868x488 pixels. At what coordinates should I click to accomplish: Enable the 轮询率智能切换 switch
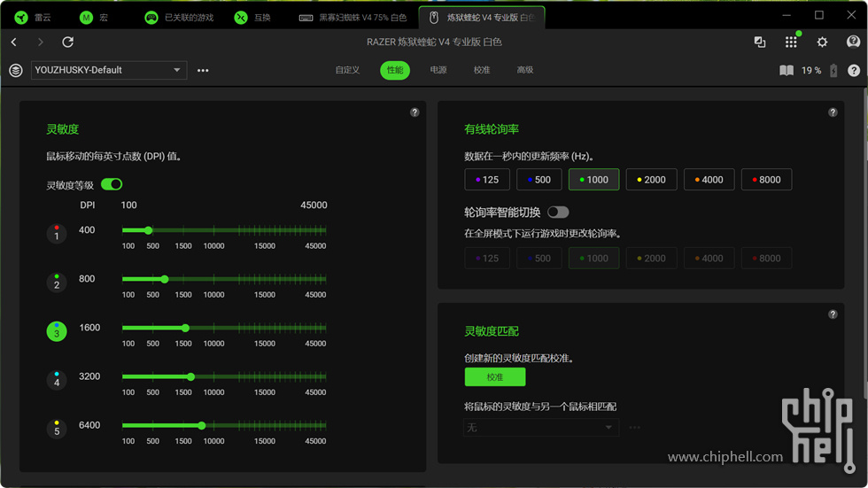click(558, 212)
